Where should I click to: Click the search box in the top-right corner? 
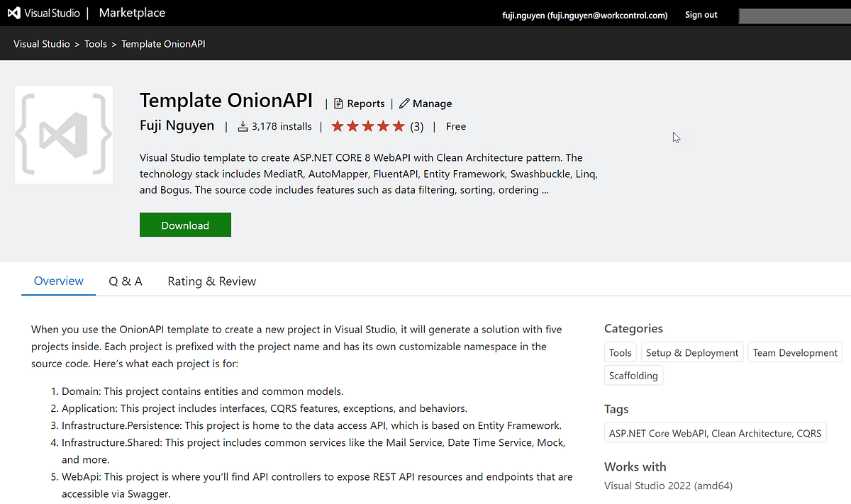(794, 16)
